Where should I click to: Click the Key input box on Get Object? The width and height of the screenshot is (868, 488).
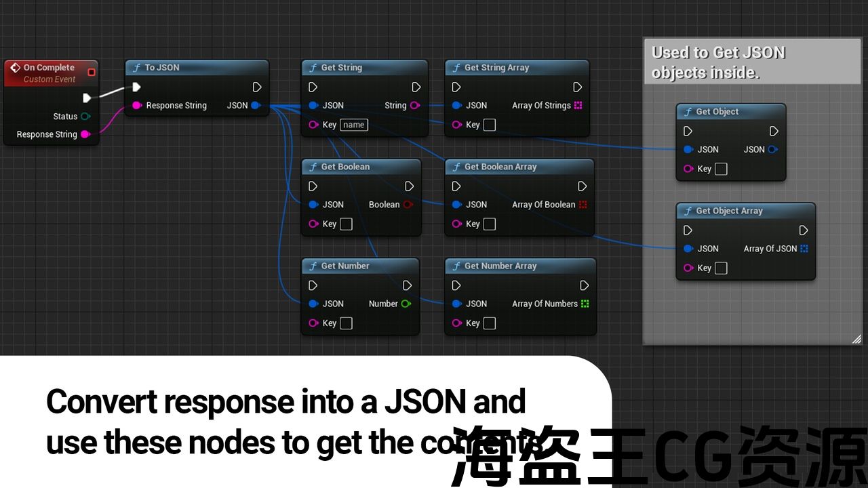pyautogui.click(x=721, y=169)
